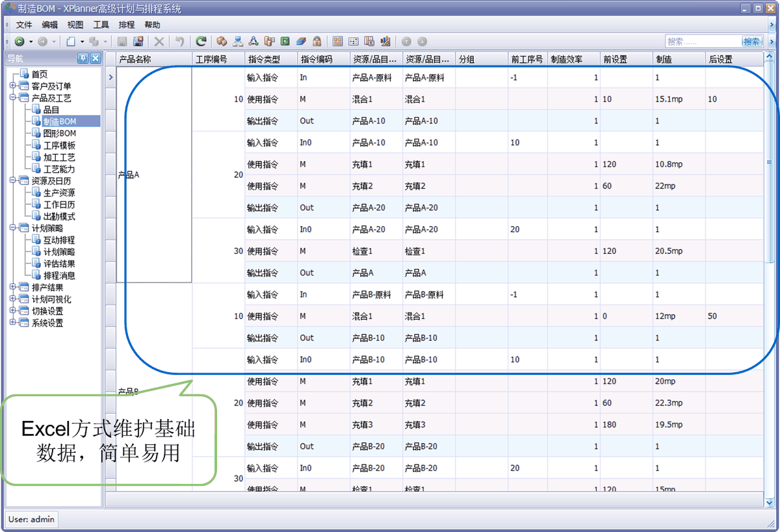The image size is (780, 532).
Task: Open the 编辑 menu
Action: pos(49,25)
